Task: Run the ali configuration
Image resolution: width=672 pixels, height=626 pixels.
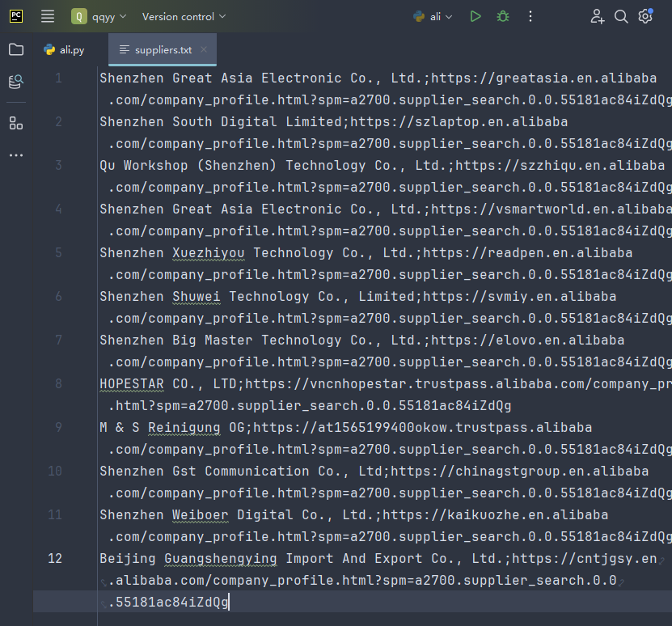Action: (x=475, y=16)
